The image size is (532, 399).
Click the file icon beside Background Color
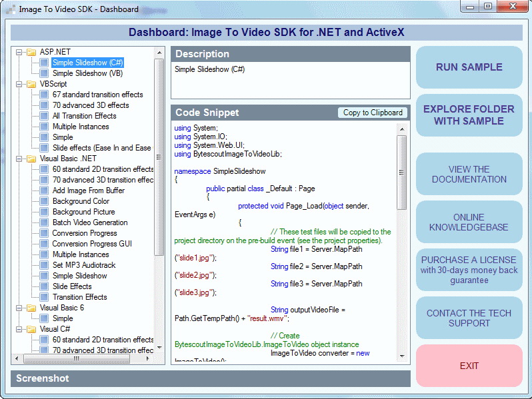[44, 201]
